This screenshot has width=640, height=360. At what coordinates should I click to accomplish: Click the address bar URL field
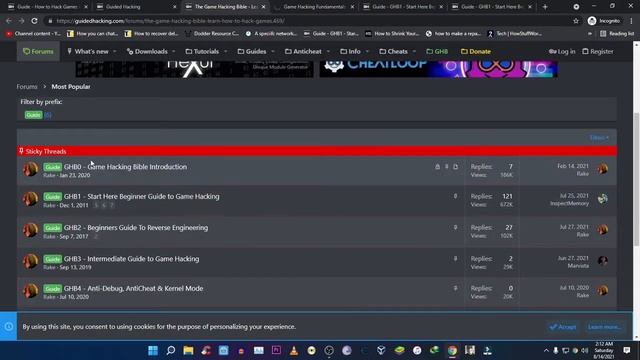tap(310, 21)
